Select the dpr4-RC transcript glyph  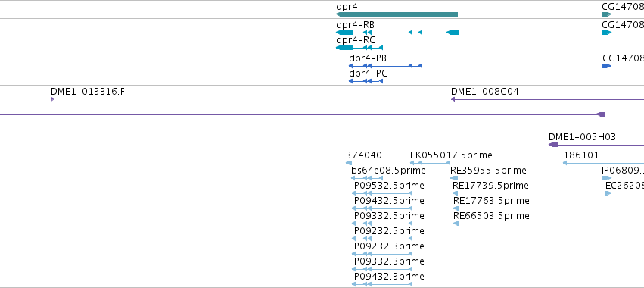[359, 48]
